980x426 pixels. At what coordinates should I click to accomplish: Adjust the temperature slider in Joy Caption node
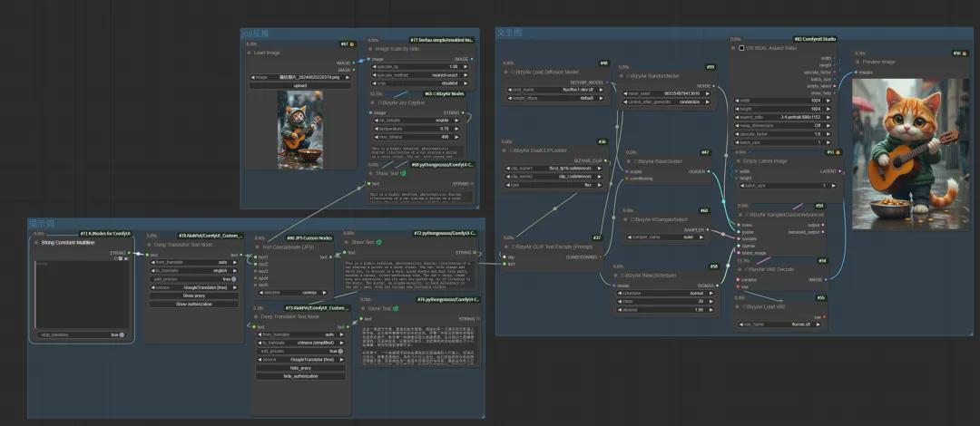pos(418,129)
